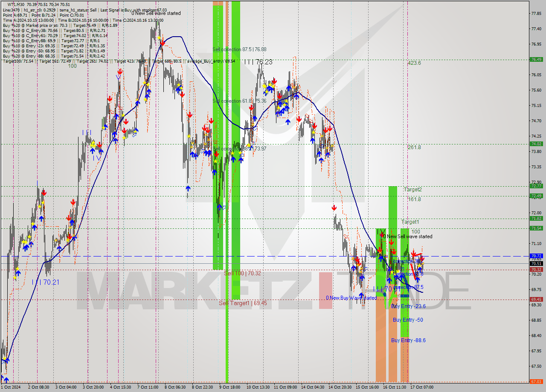The width and height of the screenshot is (546, 392).
Task: Click the 67.03 stoploss price tag
Action: [536, 382]
